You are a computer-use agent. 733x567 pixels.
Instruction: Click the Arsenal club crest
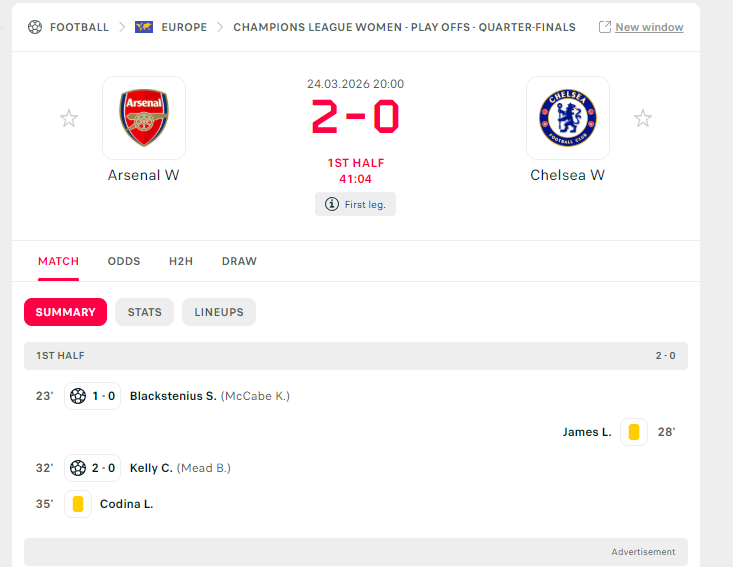point(144,118)
